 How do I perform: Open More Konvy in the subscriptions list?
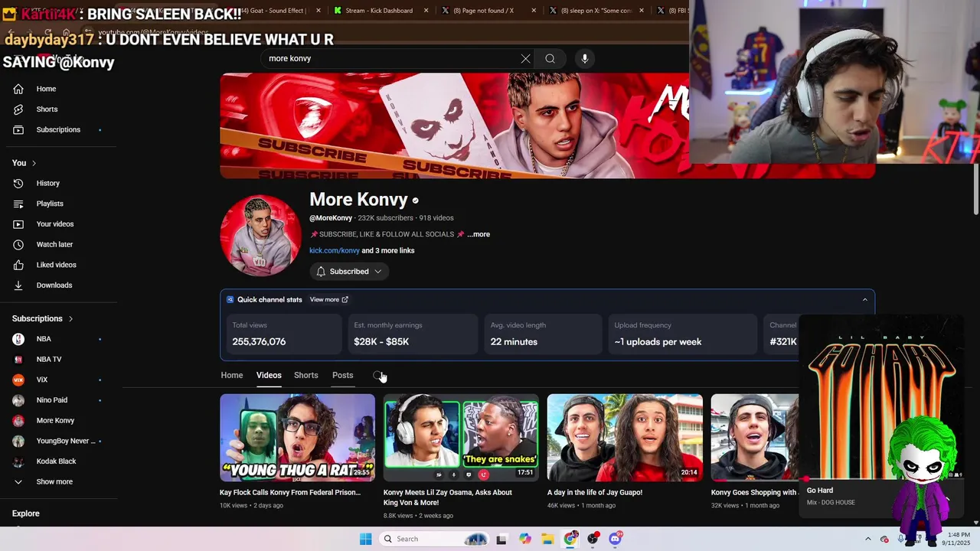click(55, 421)
